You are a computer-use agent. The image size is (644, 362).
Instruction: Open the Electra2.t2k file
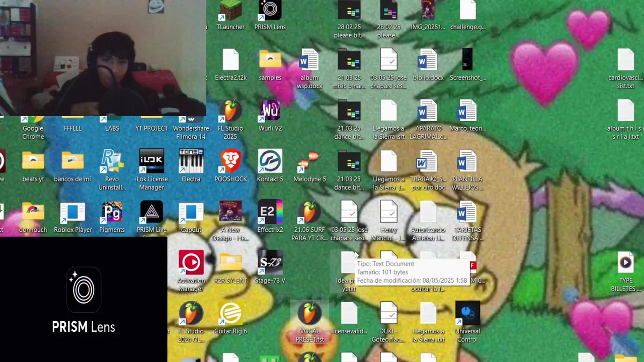click(x=230, y=65)
